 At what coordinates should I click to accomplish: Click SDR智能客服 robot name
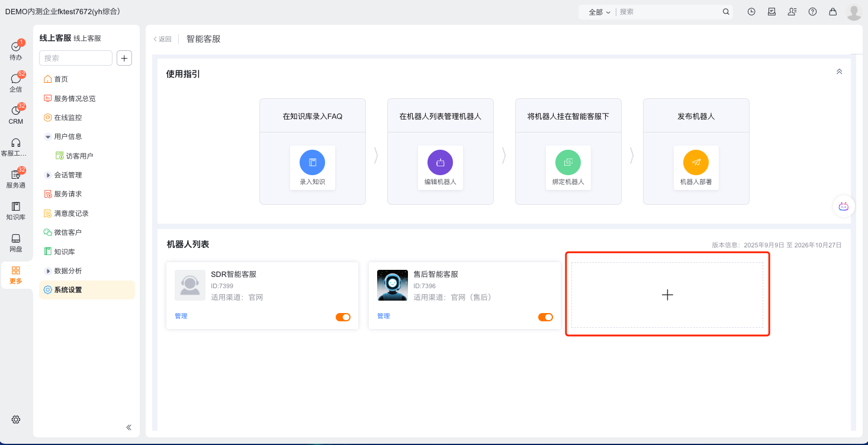[234, 275]
